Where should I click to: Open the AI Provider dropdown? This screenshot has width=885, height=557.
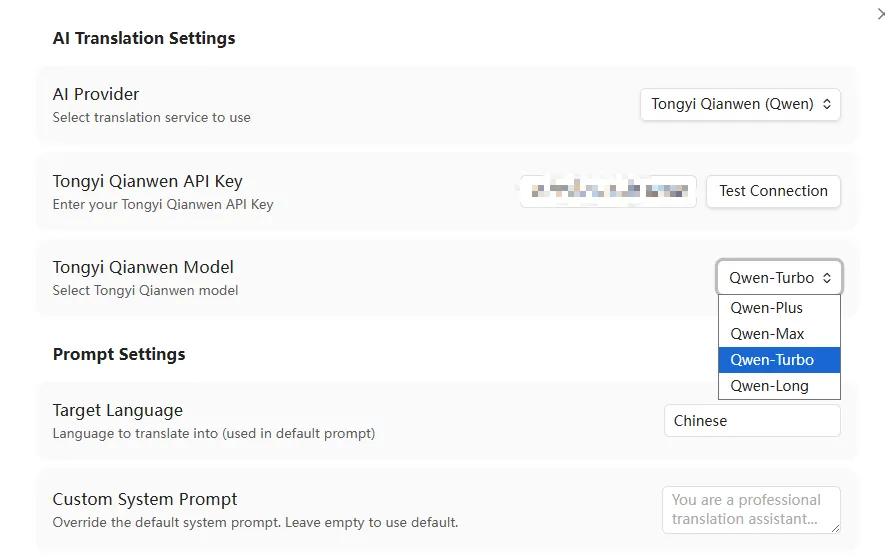click(x=740, y=104)
